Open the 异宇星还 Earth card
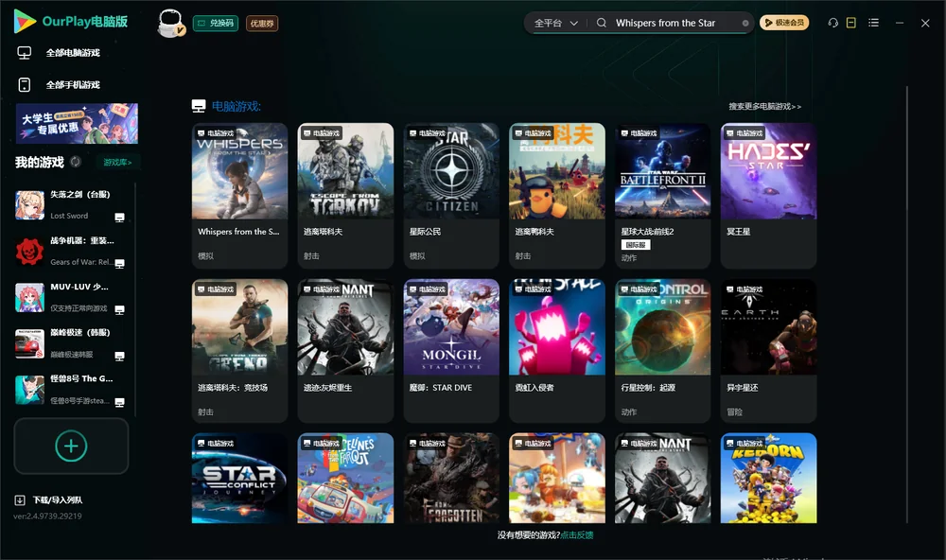The image size is (946, 560). 768,351
